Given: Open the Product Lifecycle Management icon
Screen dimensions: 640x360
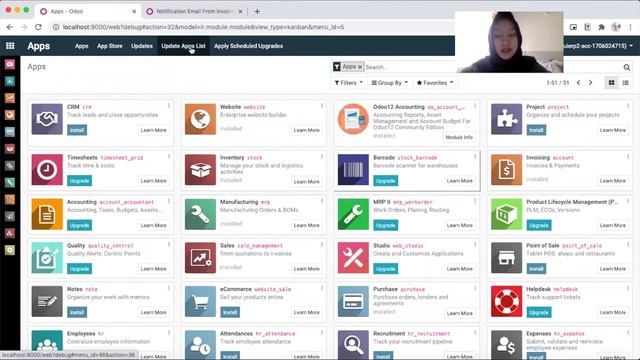Looking at the screenshot, I should tap(506, 214).
